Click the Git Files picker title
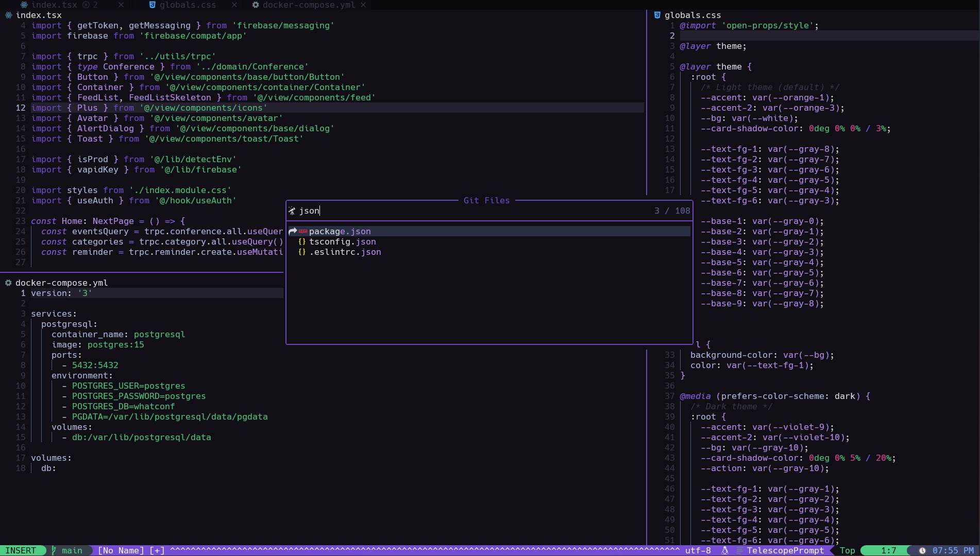Image resolution: width=980 pixels, height=556 pixels. (x=486, y=200)
